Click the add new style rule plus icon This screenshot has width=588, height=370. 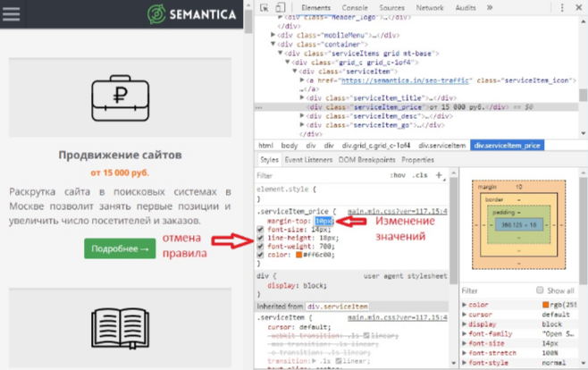(x=439, y=175)
